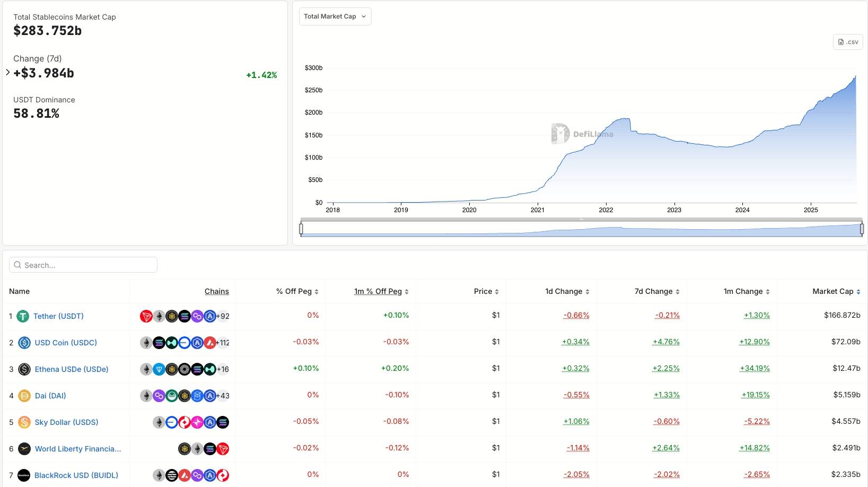The height and width of the screenshot is (487, 868).
Task: Sort table by 1d Change
Action: pyautogui.click(x=567, y=291)
